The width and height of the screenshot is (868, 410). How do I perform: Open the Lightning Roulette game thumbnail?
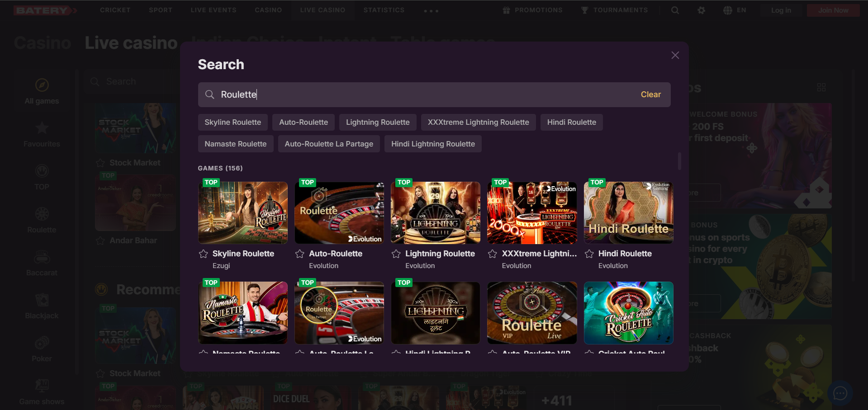click(x=435, y=213)
